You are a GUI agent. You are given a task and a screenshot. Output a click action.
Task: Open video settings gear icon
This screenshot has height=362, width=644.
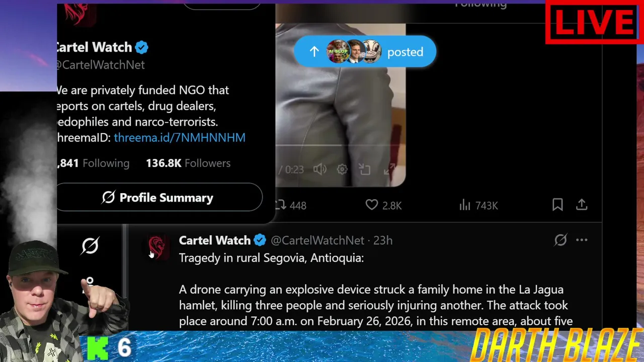tap(342, 169)
